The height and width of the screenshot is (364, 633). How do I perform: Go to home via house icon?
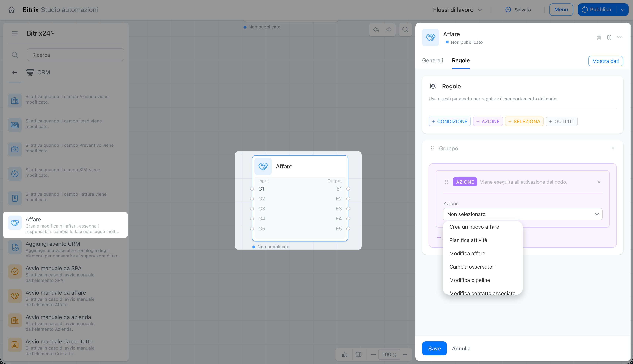coord(11,10)
